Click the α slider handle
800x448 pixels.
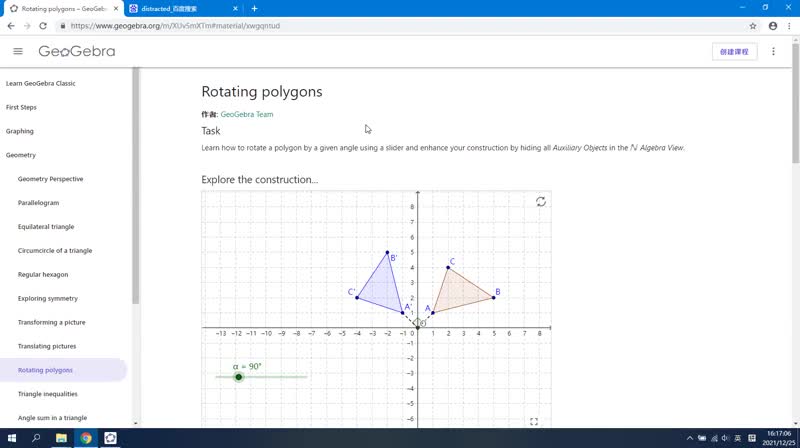coord(239,377)
